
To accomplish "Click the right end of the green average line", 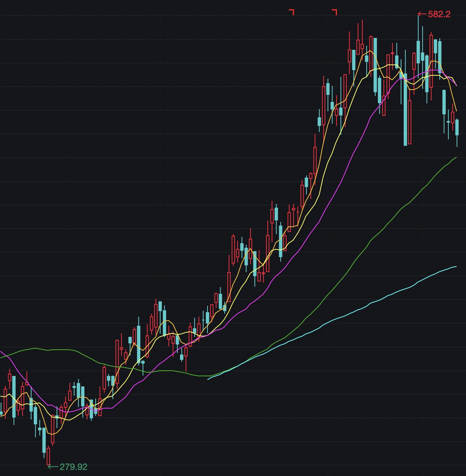I will (456, 158).
